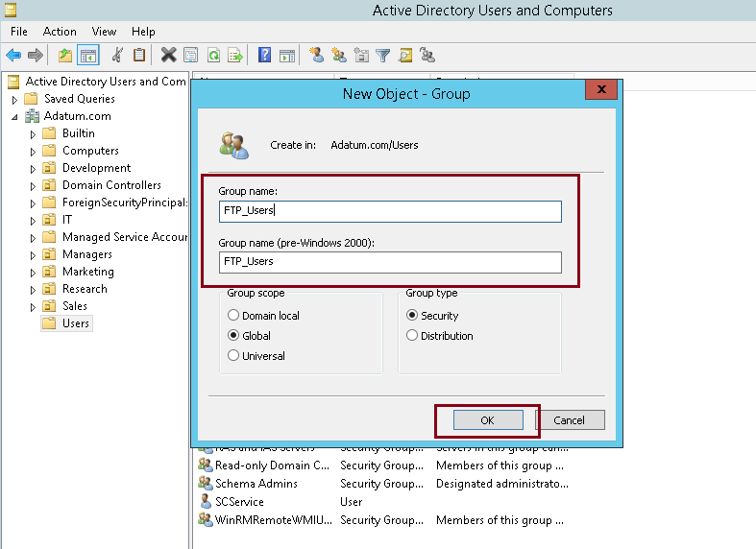Click the Cut scissors toolbar icon
The image size is (756, 549).
(117, 55)
